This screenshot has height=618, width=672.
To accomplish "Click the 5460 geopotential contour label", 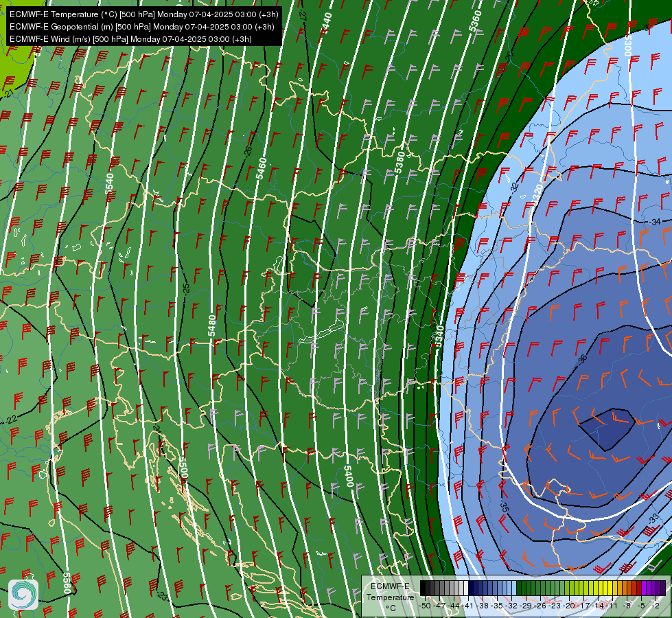I will tap(261, 168).
